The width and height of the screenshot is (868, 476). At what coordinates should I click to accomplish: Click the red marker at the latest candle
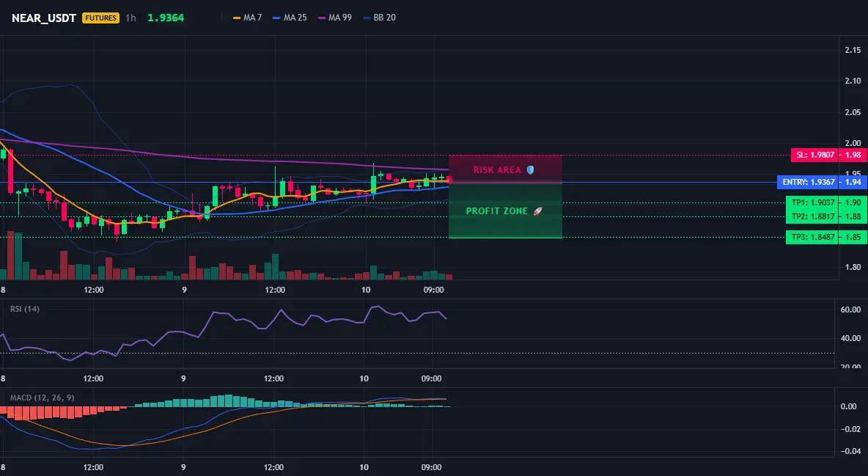pyautogui.click(x=449, y=180)
